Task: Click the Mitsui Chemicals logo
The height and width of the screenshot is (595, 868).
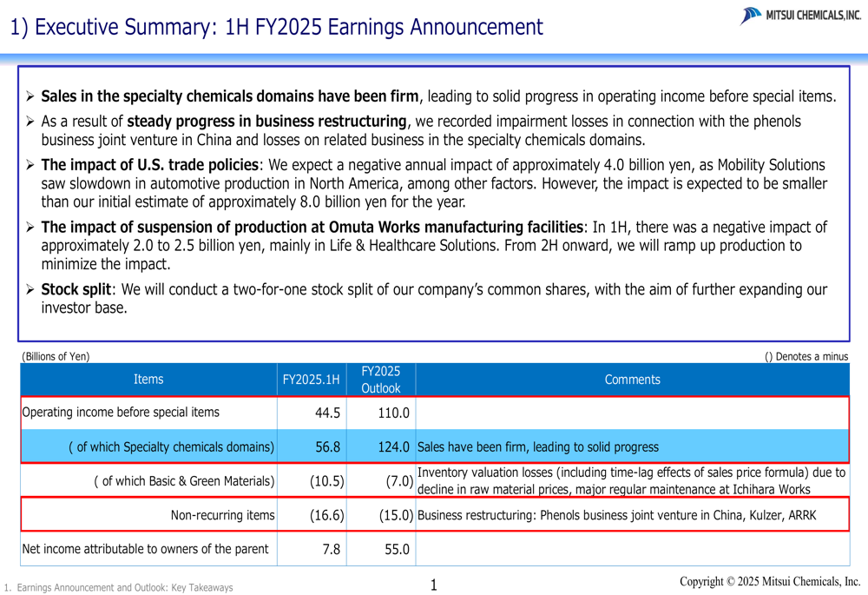Action: click(x=800, y=16)
